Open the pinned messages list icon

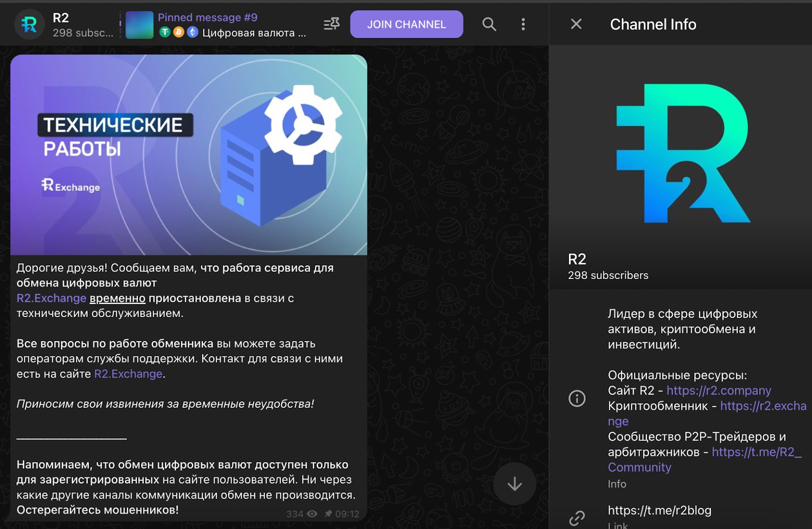pyautogui.click(x=331, y=24)
